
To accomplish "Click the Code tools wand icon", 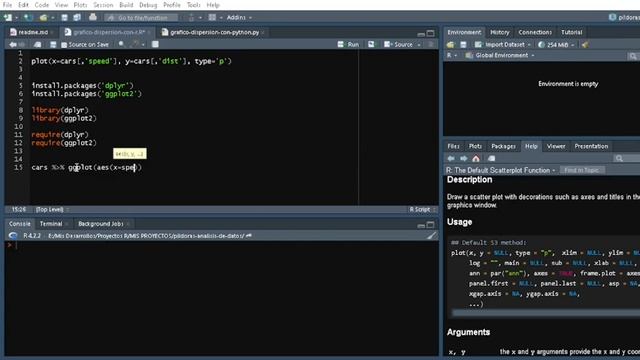I will click(x=136, y=44).
